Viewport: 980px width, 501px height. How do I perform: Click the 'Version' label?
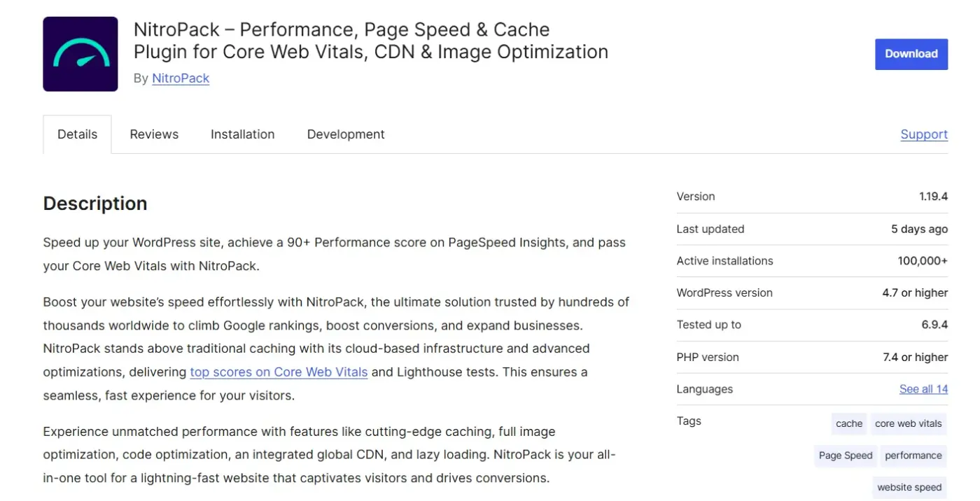tap(696, 197)
